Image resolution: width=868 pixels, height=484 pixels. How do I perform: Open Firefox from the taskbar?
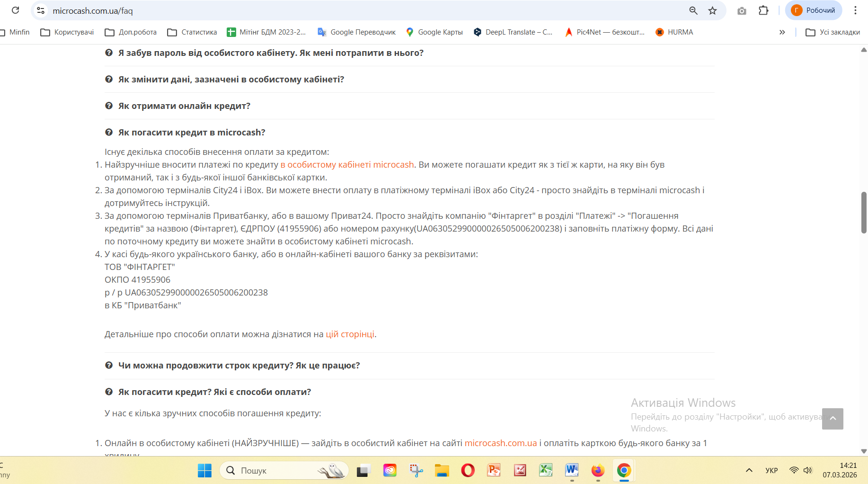coord(598,470)
